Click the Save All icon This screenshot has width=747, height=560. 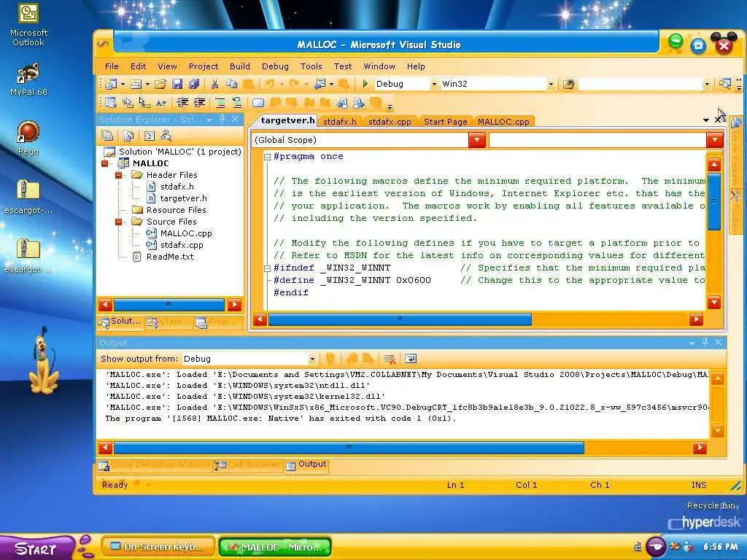click(x=194, y=85)
